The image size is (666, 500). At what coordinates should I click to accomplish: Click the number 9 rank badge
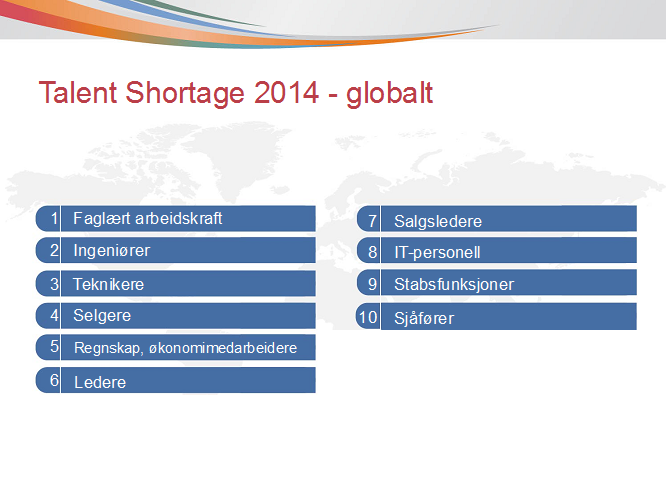(368, 282)
